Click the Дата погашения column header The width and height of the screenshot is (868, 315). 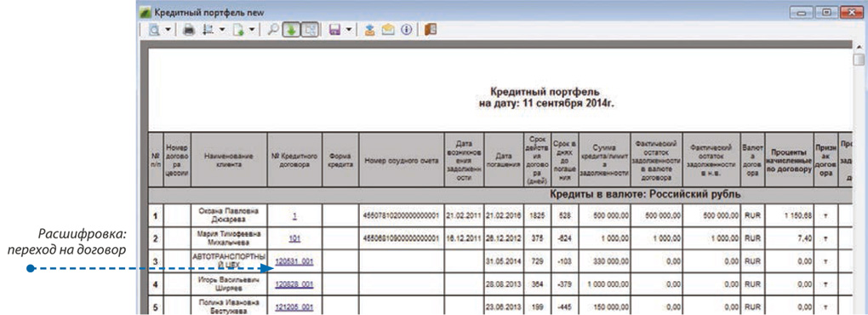click(503, 160)
